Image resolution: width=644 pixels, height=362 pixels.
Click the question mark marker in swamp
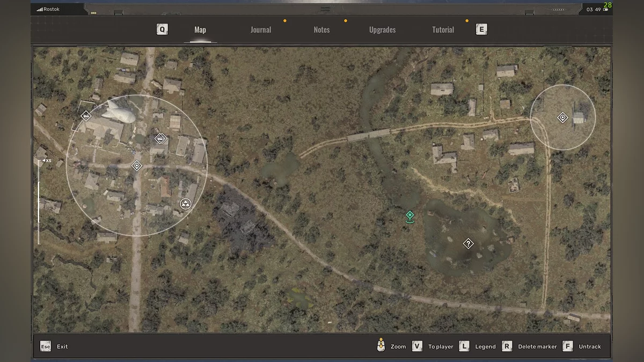click(x=468, y=243)
